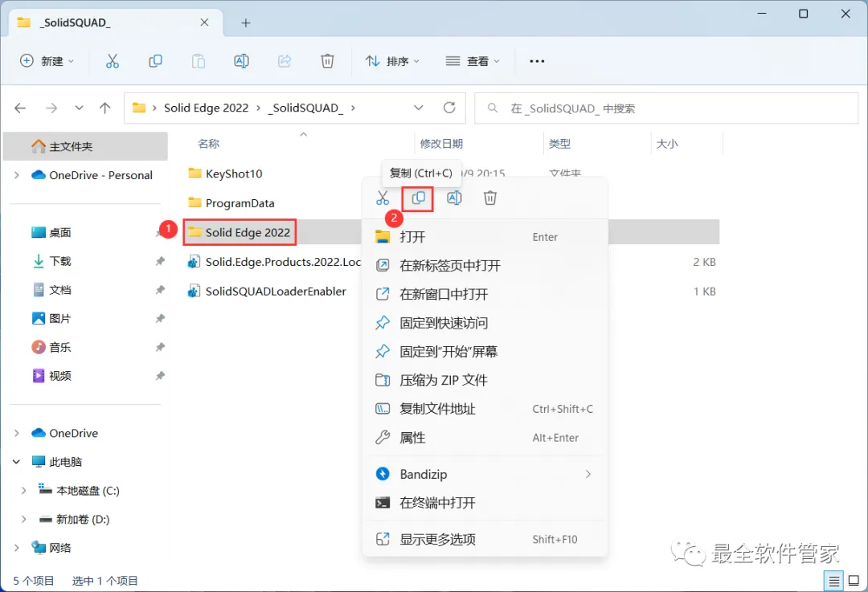Viewport: 868px width, 592px height.
Task: Open the 排序 sort dropdown
Action: (x=392, y=61)
